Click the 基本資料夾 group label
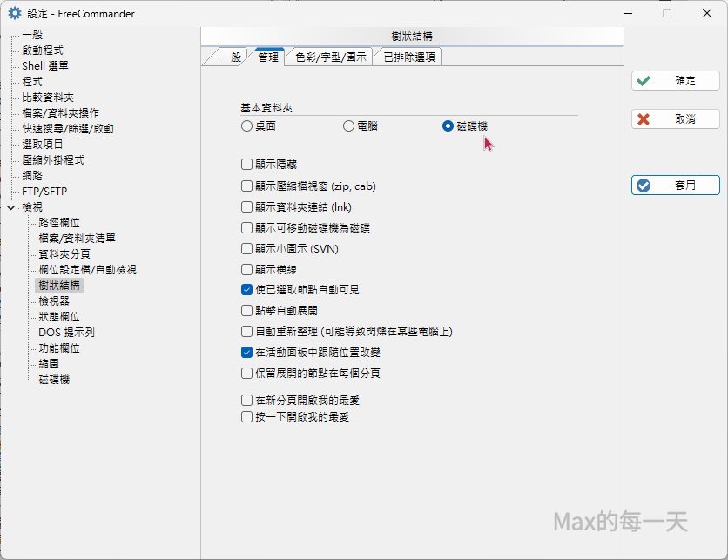The height and width of the screenshot is (560, 728). coord(266,108)
